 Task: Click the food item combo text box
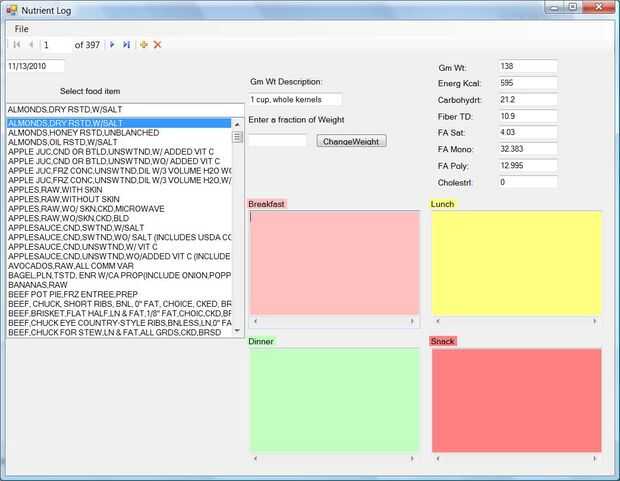pos(125,110)
